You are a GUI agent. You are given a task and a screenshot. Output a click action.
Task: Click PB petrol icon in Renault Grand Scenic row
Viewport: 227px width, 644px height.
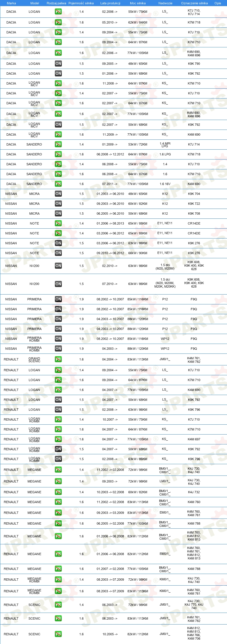[58, 359]
